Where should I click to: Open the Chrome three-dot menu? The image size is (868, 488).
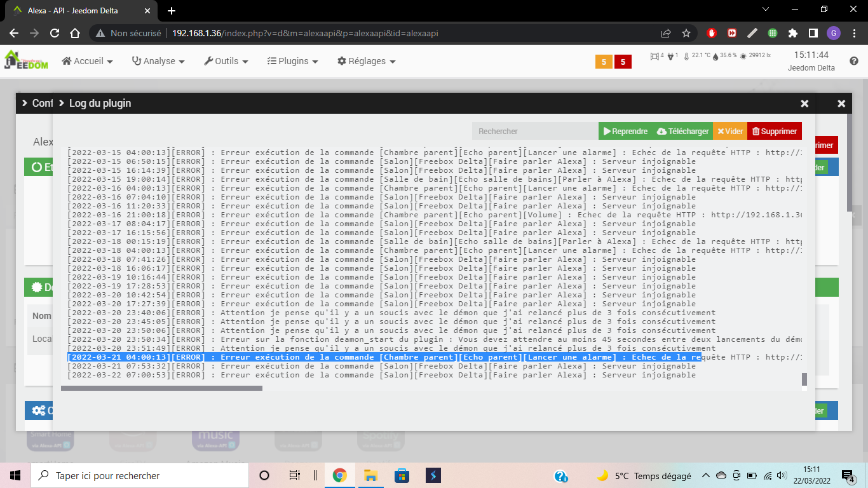[x=853, y=33]
